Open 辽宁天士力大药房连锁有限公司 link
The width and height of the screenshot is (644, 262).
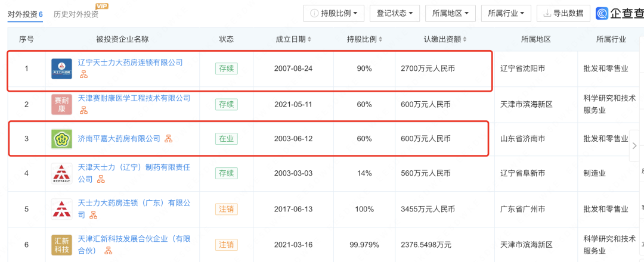click(x=130, y=63)
